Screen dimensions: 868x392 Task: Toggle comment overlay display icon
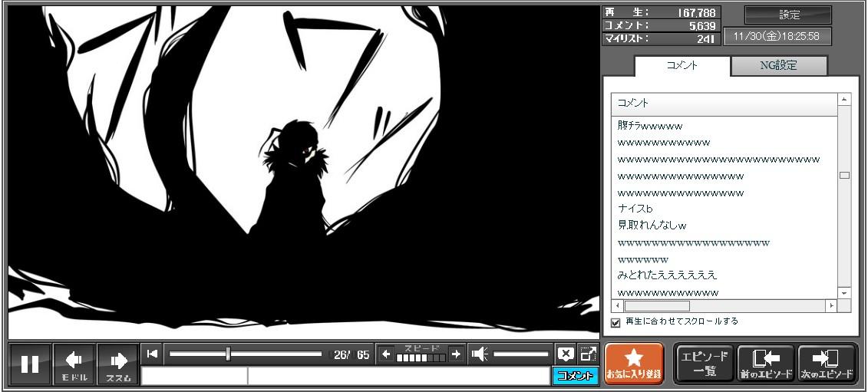click(566, 354)
